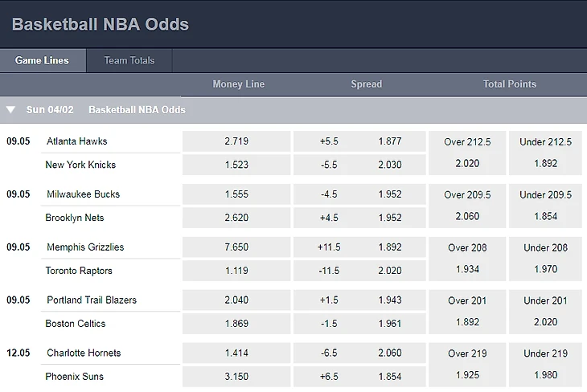
Task: Select Phoenix Suns +6.5 spread
Action: pyautogui.click(x=359, y=376)
